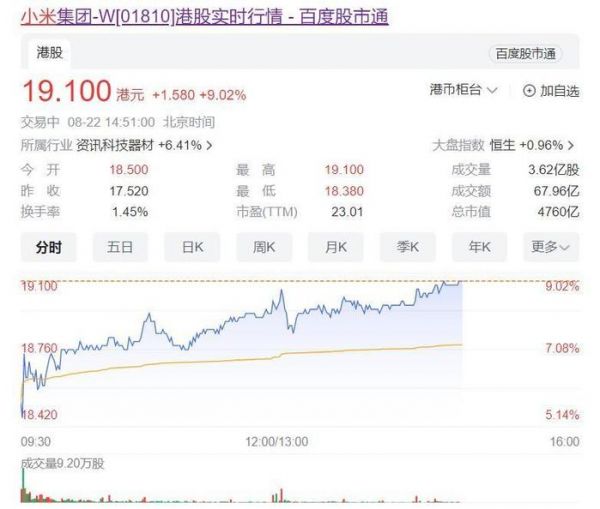600x509 pixels.
Task: Expand the 更多 chart period menu
Action: tap(550, 246)
